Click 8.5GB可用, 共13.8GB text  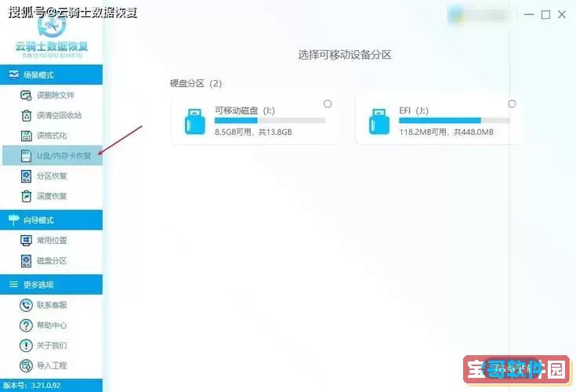[253, 132]
